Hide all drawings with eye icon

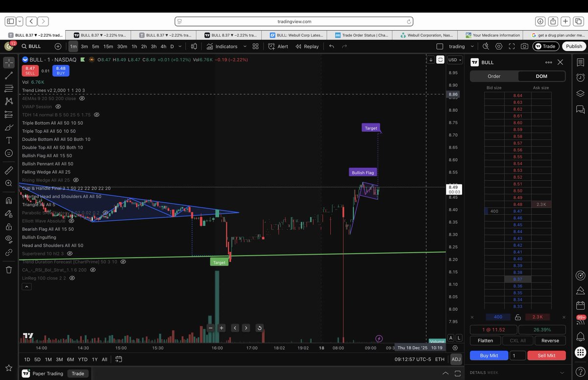tap(9, 239)
